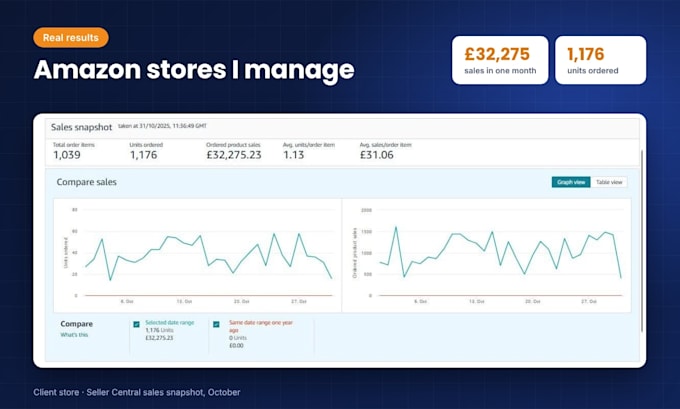Click the Ordered product sales chart axis label
680x409 pixels.
[355, 253]
